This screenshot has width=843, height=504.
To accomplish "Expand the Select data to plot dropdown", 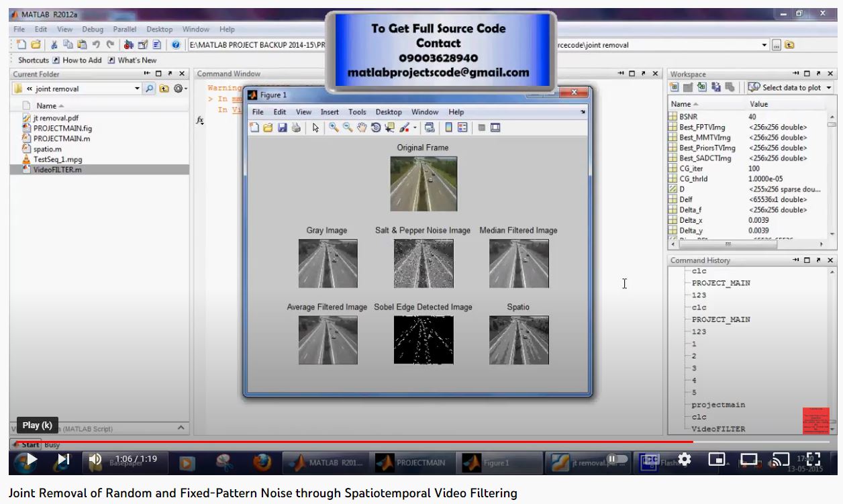I will (x=829, y=88).
